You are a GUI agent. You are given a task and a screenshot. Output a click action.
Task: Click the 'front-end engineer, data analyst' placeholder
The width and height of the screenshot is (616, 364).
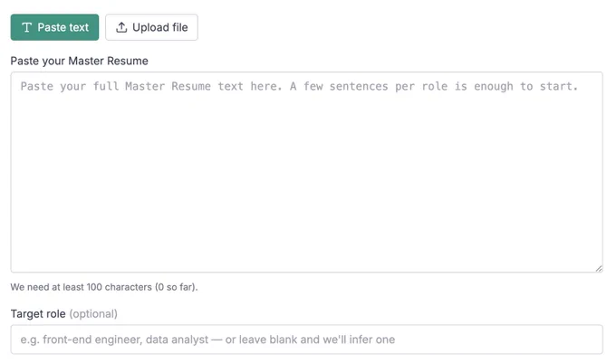126,340
